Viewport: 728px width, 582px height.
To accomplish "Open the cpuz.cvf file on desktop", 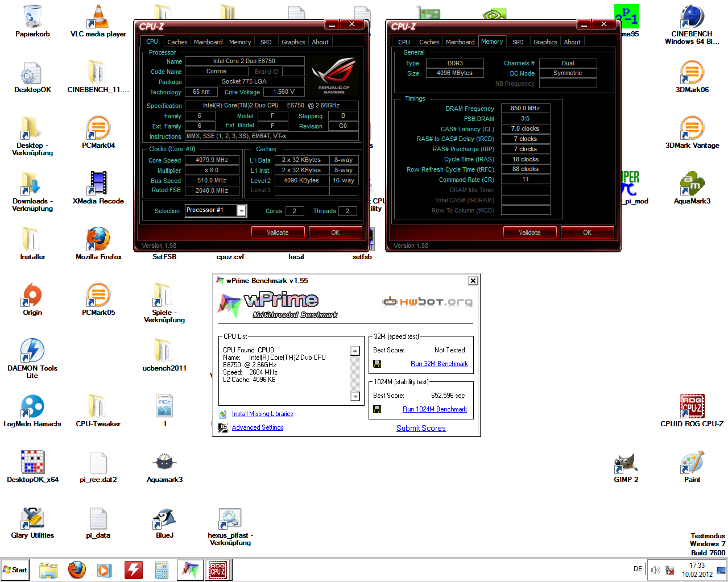I will (x=230, y=257).
